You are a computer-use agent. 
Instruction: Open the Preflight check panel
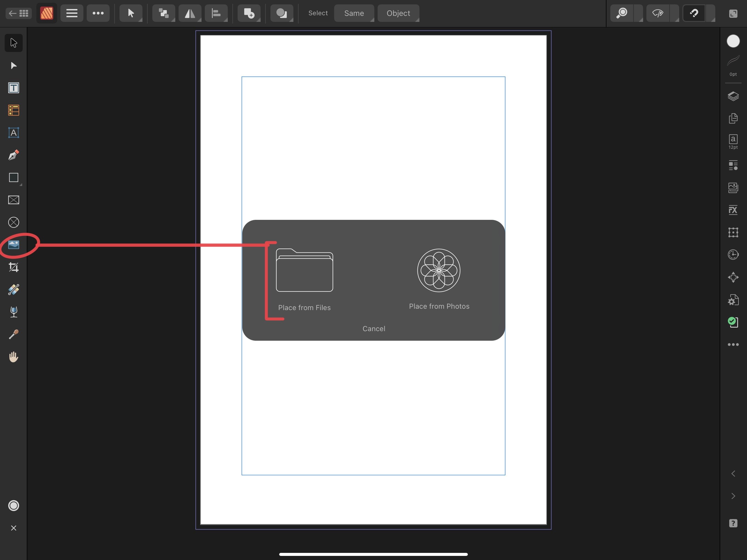[733, 322]
